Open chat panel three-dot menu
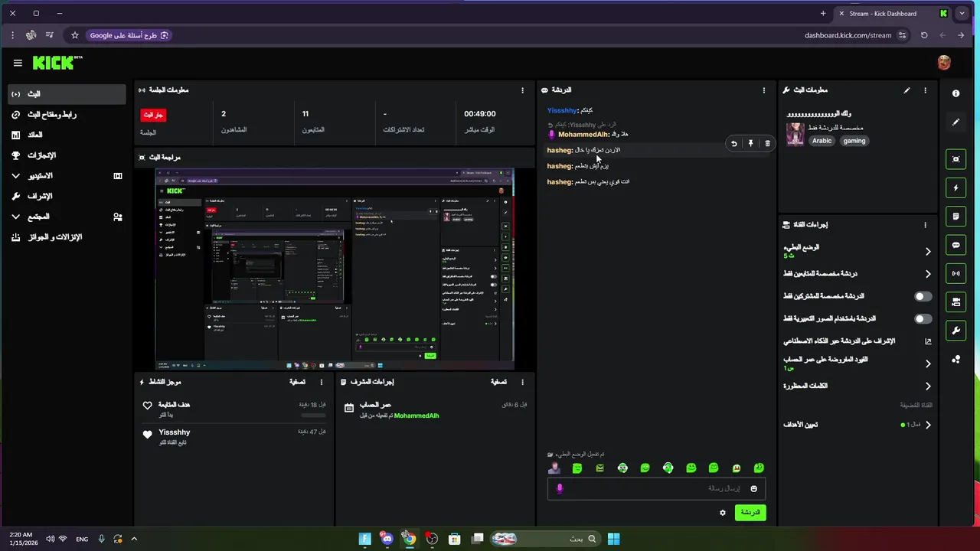 pos(763,90)
